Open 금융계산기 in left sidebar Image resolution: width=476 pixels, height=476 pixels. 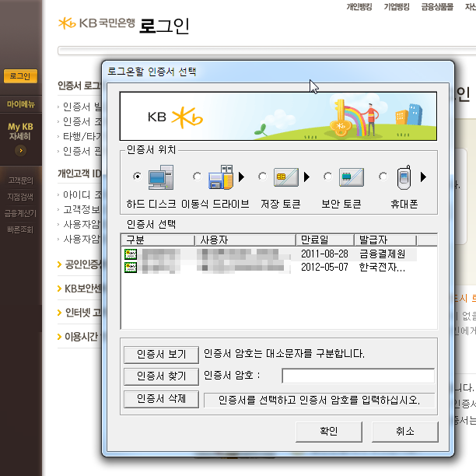tap(20, 213)
